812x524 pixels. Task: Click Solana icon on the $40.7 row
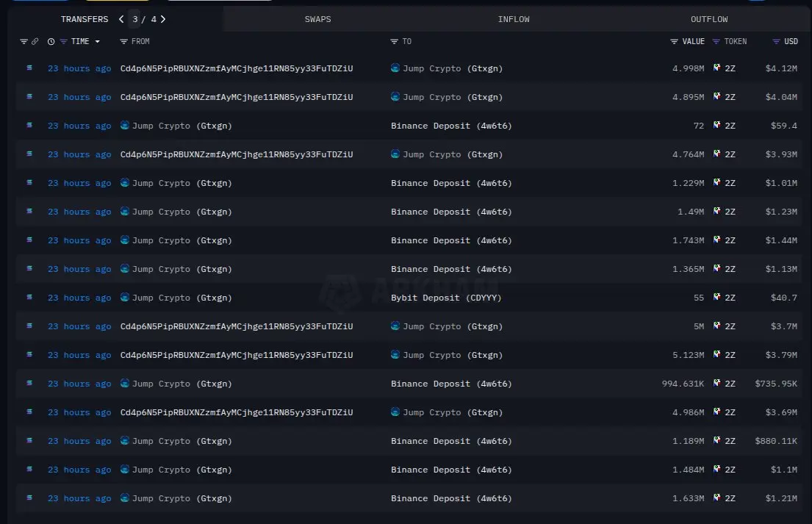[x=29, y=297]
